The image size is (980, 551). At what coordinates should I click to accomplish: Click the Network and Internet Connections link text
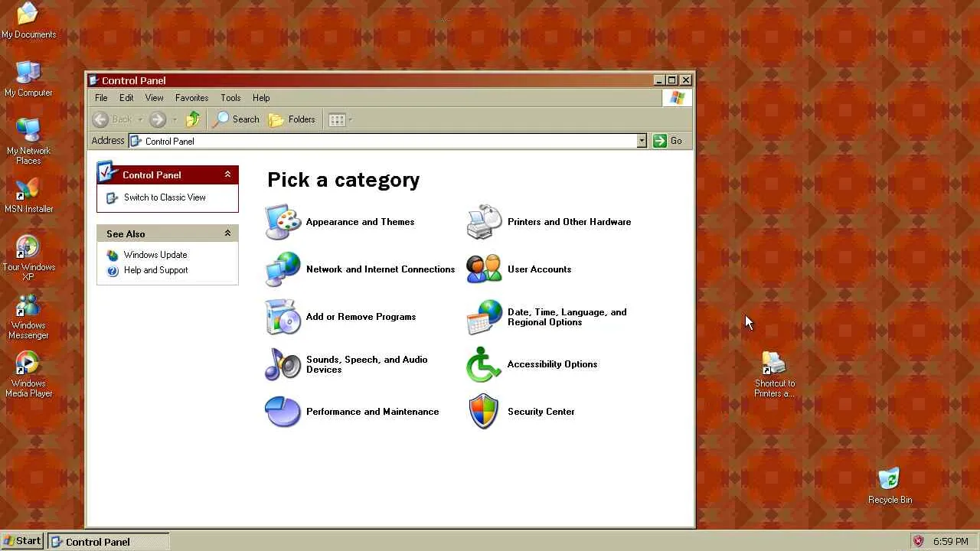tap(381, 269)
